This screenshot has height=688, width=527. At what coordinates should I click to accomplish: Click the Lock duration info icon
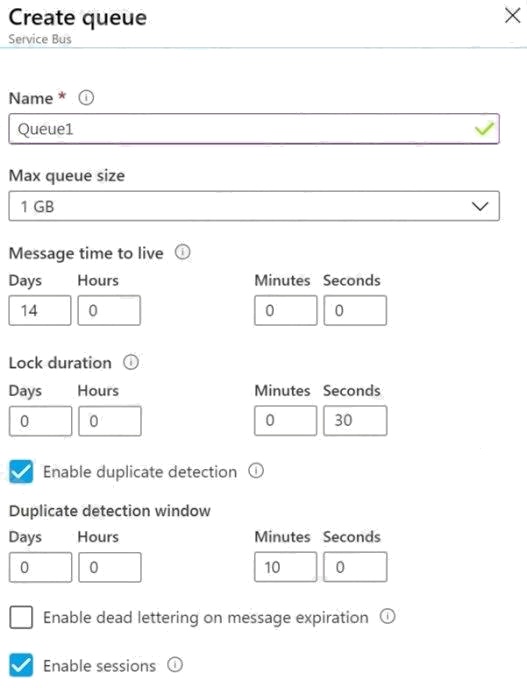pyautogui.click(x=131, y=362)
